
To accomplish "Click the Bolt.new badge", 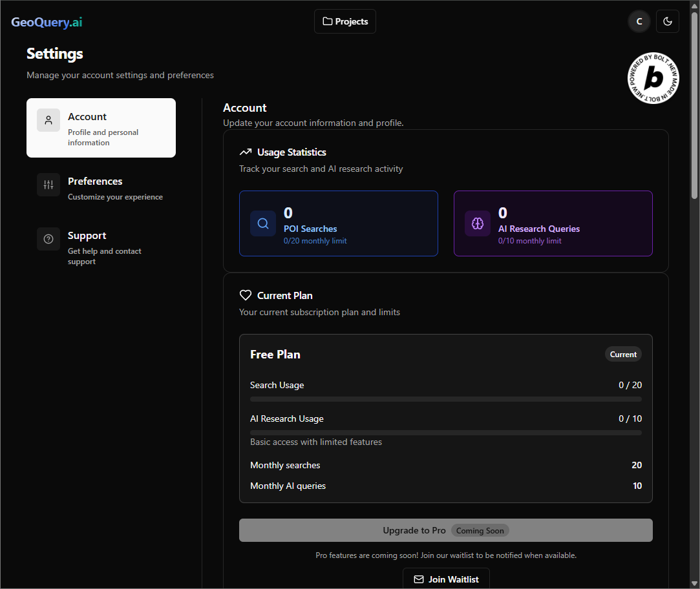I will coord(653,78).
